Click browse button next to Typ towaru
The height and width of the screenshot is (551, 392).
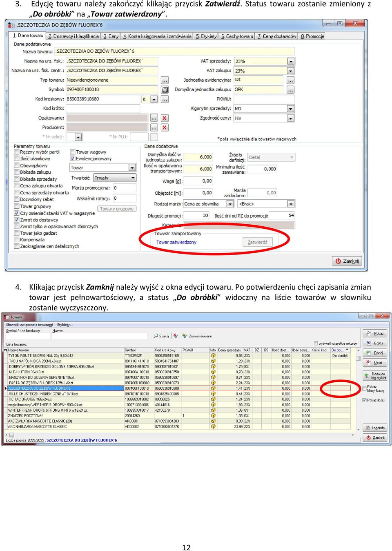pos(165,80)
